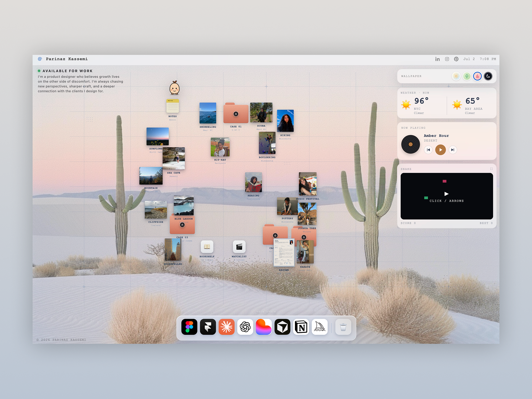Open the Framer dock icon
This screenshot has width=532, height=399.
[x=208, y=327]
